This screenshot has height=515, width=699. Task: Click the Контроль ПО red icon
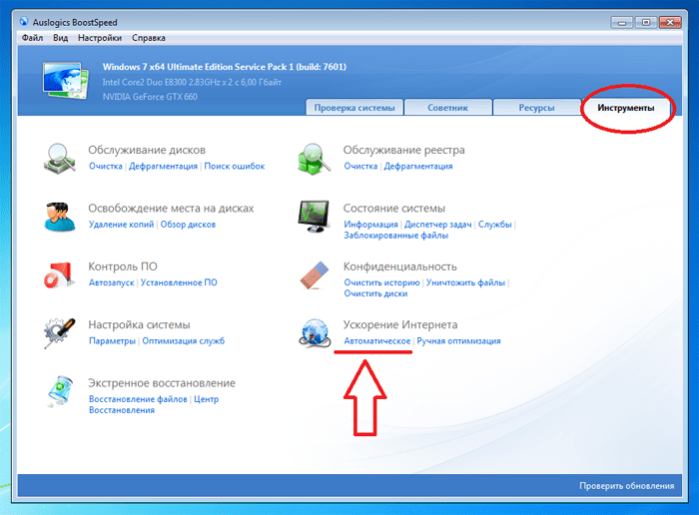pyautogui.click(x=59, y=275)
